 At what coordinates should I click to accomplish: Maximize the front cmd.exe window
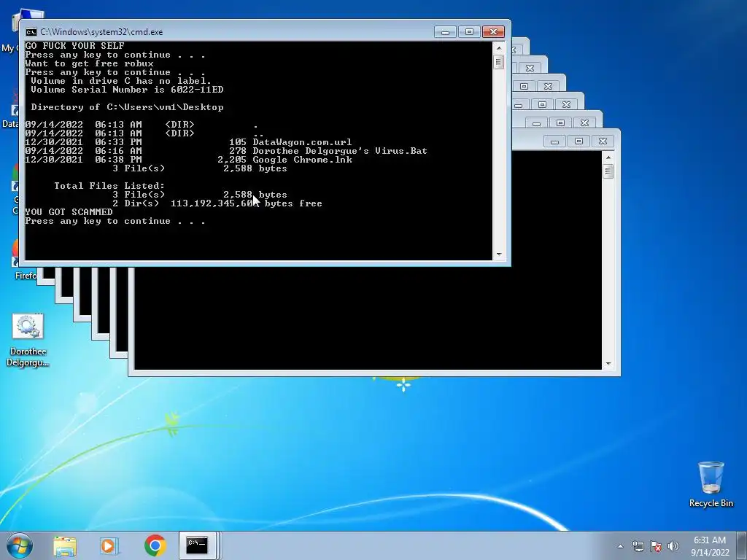pyautogui.click(x=469, y=32)
